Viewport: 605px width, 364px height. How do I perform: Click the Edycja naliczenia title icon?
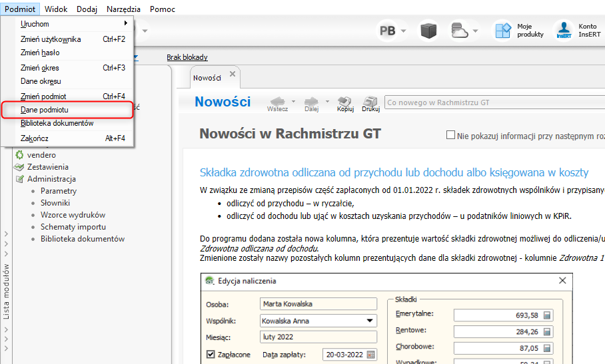pos(210,280)
